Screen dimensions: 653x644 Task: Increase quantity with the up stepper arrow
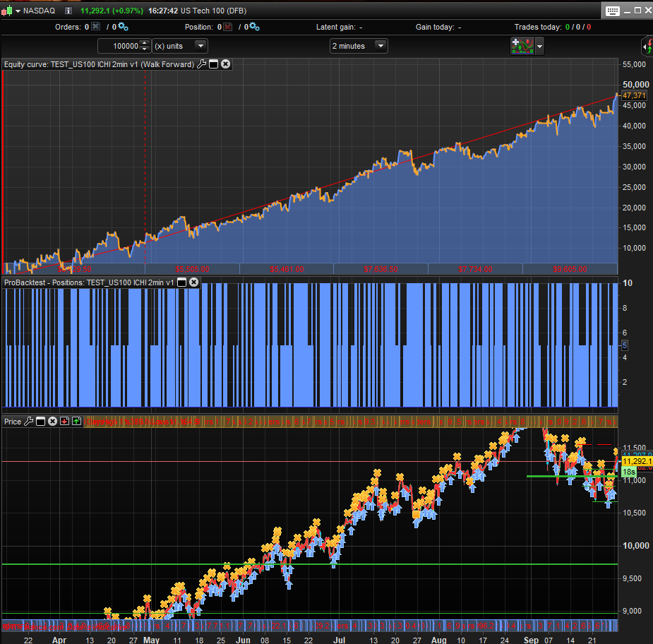tap(145, 43)
